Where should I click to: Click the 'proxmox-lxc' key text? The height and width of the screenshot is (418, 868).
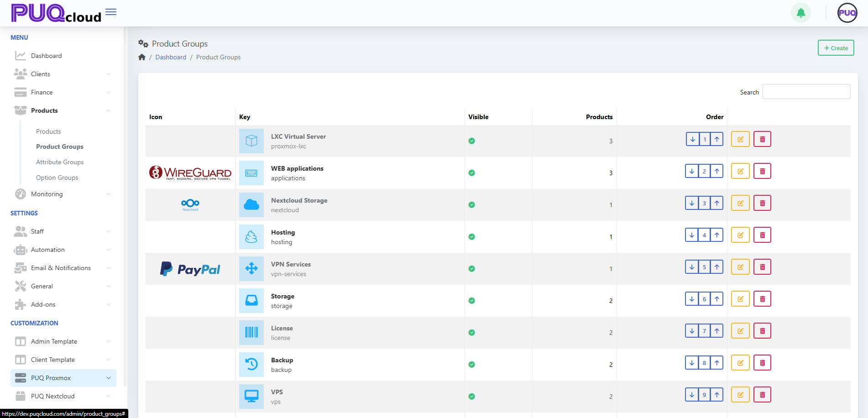pos(288,146)
